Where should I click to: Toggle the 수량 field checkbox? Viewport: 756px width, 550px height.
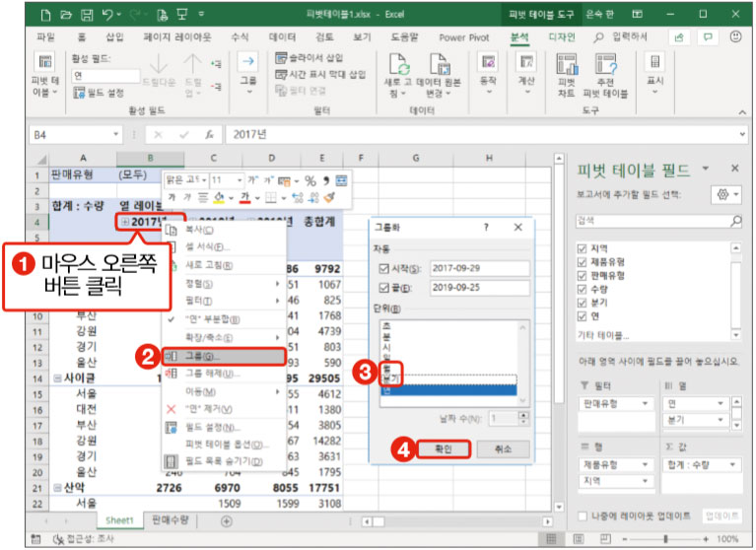click(x=582, y=289)
